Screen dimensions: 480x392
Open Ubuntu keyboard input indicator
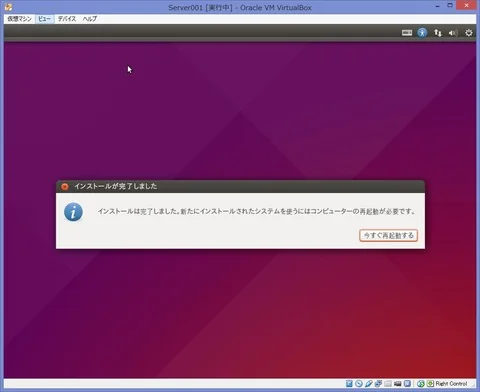[407, 33]
